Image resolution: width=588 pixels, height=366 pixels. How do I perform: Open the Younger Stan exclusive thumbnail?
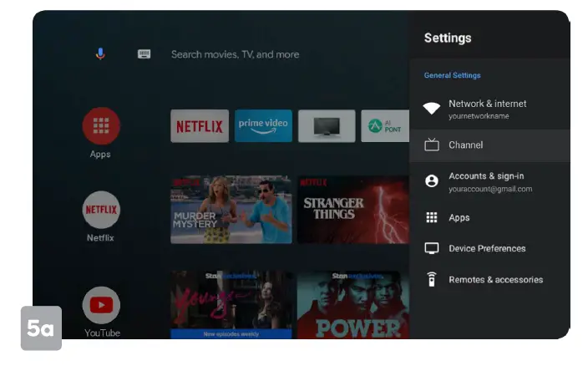coord(231,304)
